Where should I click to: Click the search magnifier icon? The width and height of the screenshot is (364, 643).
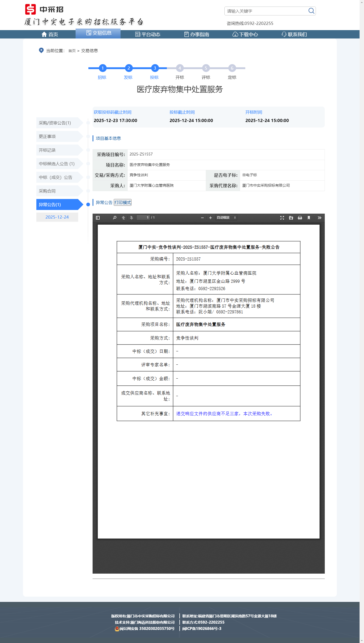click(x=311, y=11)
